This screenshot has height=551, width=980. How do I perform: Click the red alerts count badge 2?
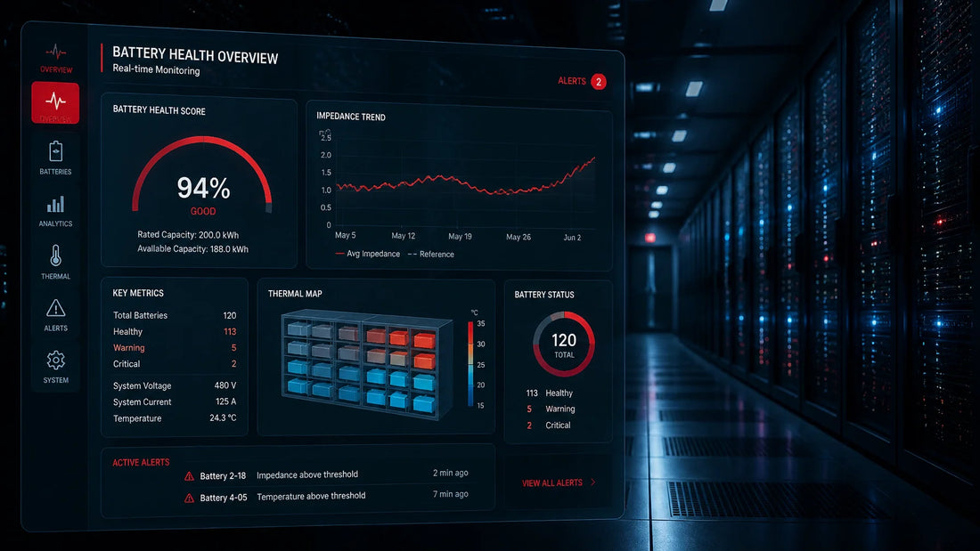pyautogui.click(x=598, y=82)
